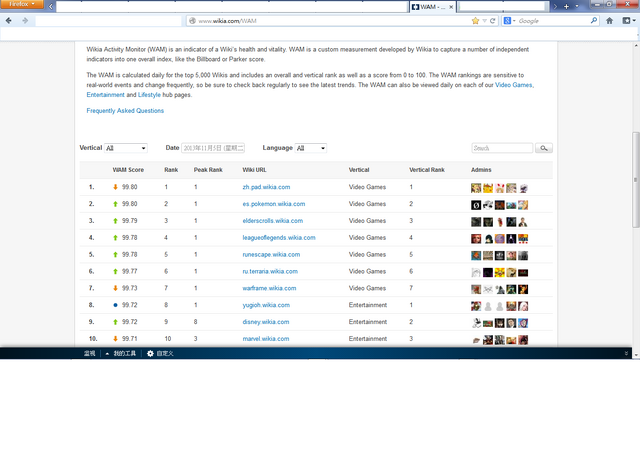Viewport: 640px width, 457px height.
Task: Click the WAM search magnifier button
Action: click(x=544, y=148)
